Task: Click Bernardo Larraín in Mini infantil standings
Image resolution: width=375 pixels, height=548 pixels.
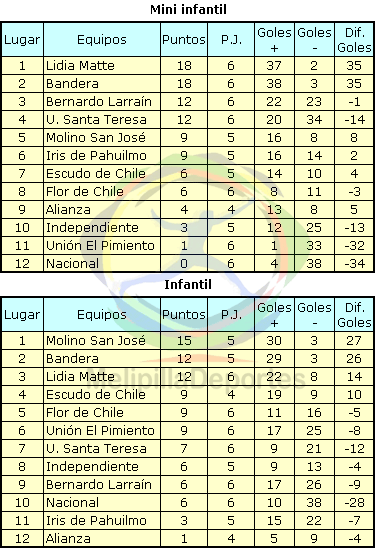Action: [99, 102]
